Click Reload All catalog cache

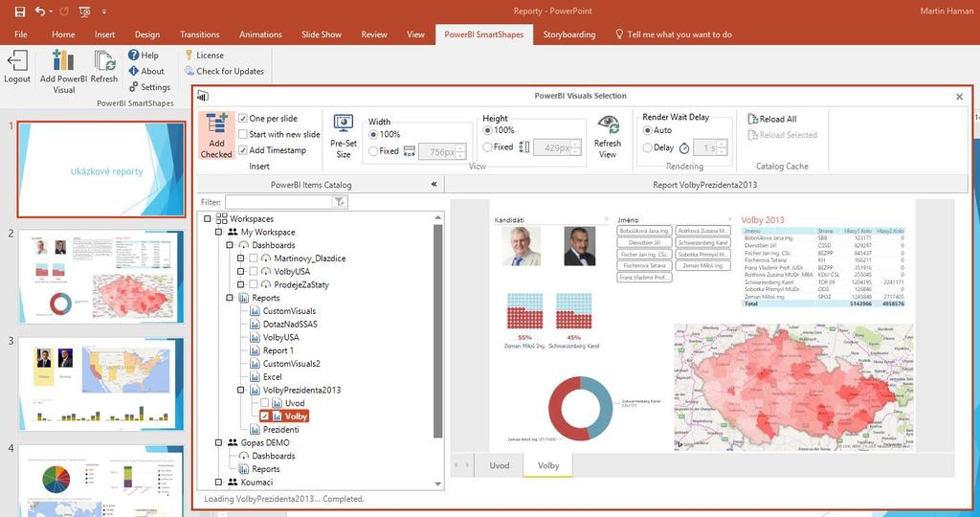(772, 119)
